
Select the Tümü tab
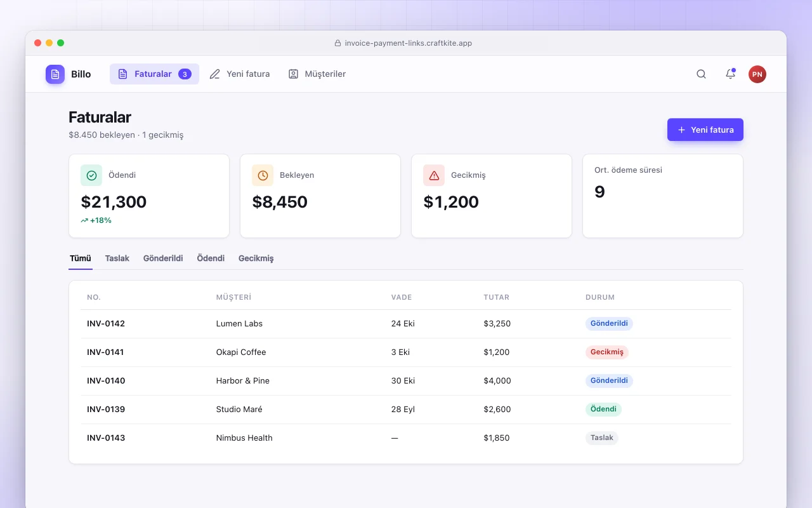click(81, 258)
